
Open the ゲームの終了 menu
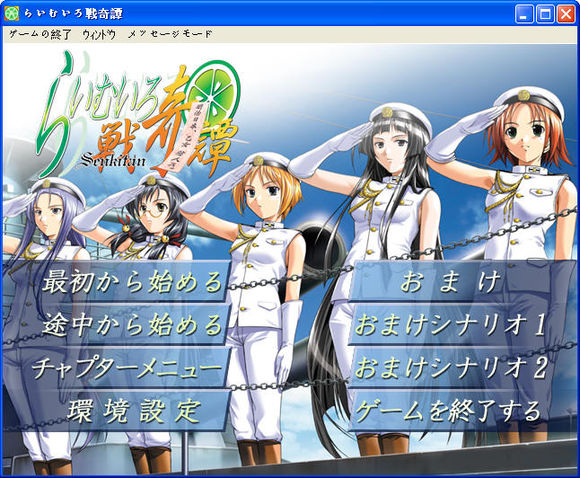pos(40,34)
